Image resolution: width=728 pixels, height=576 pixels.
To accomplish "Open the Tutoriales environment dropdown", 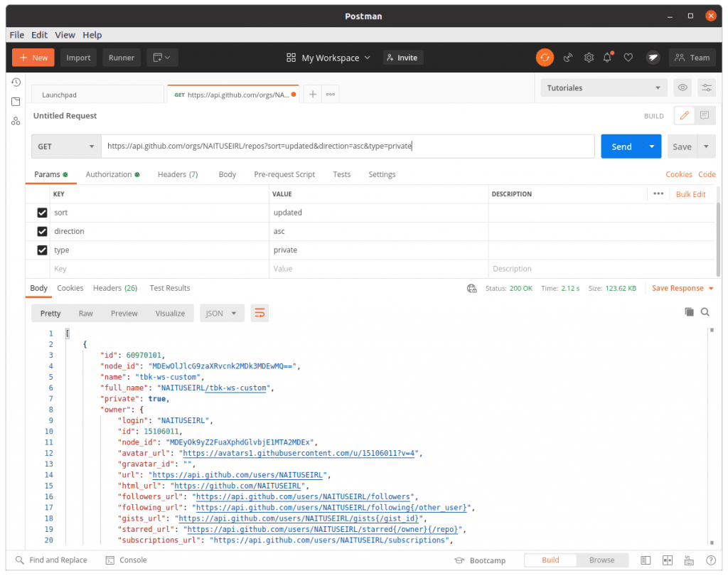I will [x=604, y=87].
